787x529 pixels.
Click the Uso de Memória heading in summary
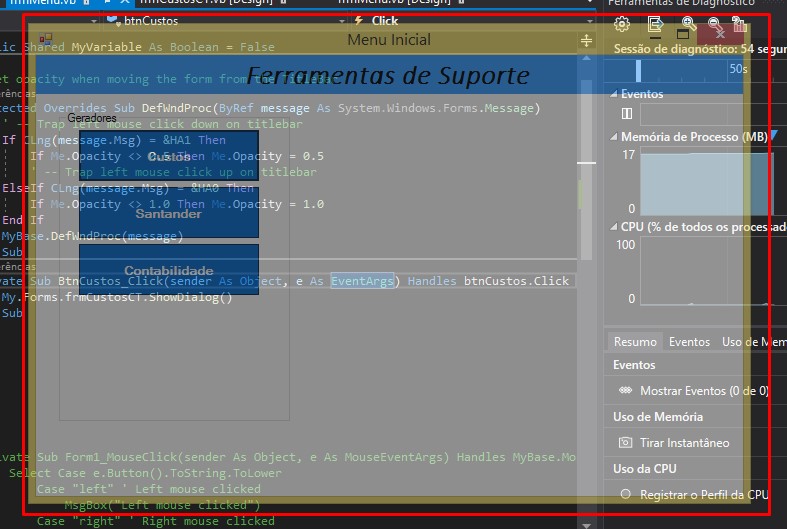(x=658, y=417)
